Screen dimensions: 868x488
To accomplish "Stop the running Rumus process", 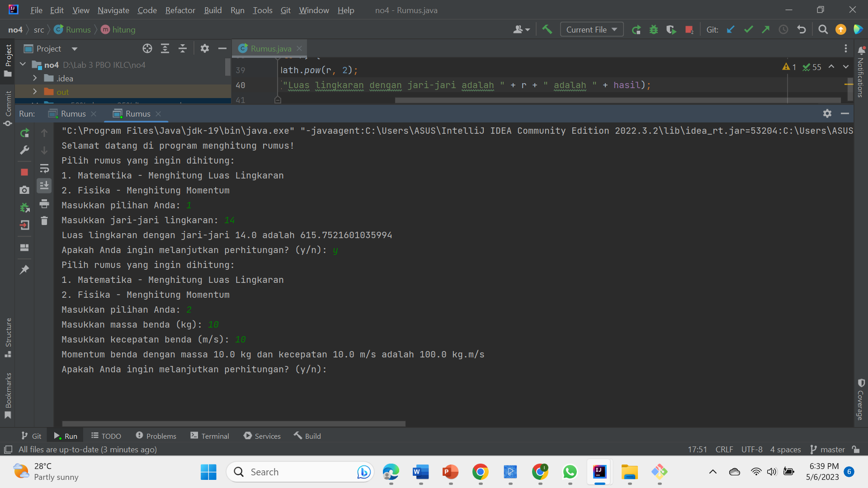I will [x=24, y=172].
